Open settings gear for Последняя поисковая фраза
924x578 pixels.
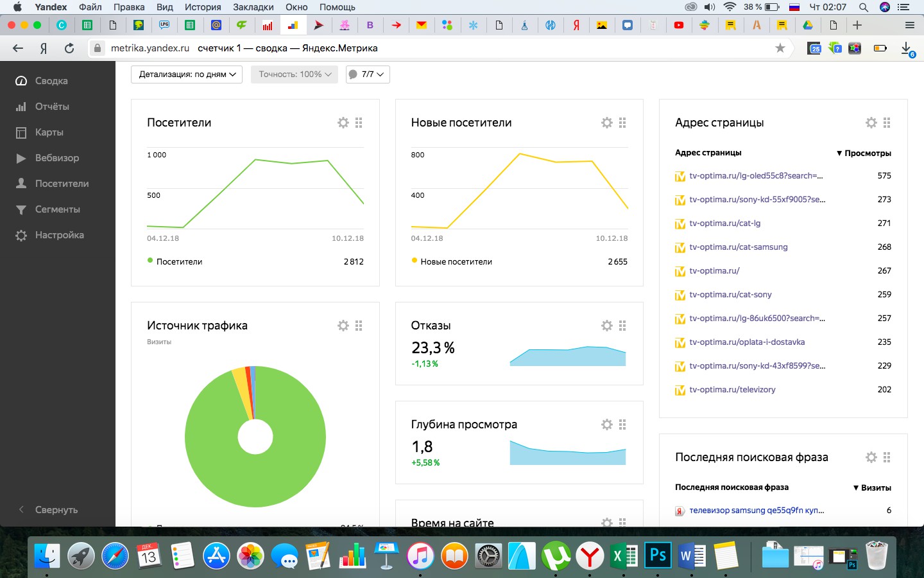[871, 457]
